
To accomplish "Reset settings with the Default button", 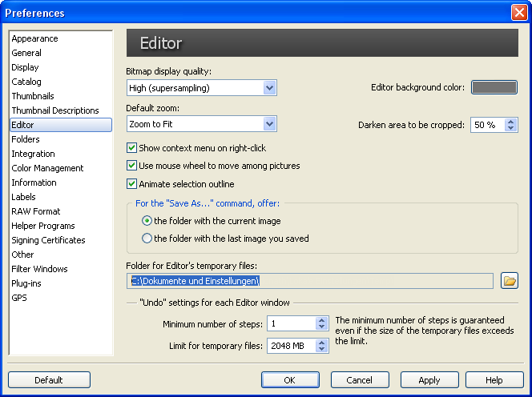I will point(49,380).
